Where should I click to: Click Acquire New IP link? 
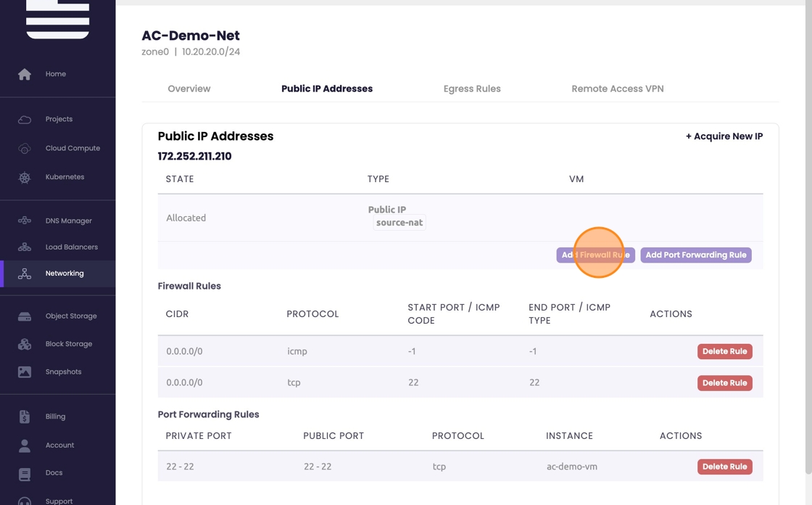tap(724, 136)
